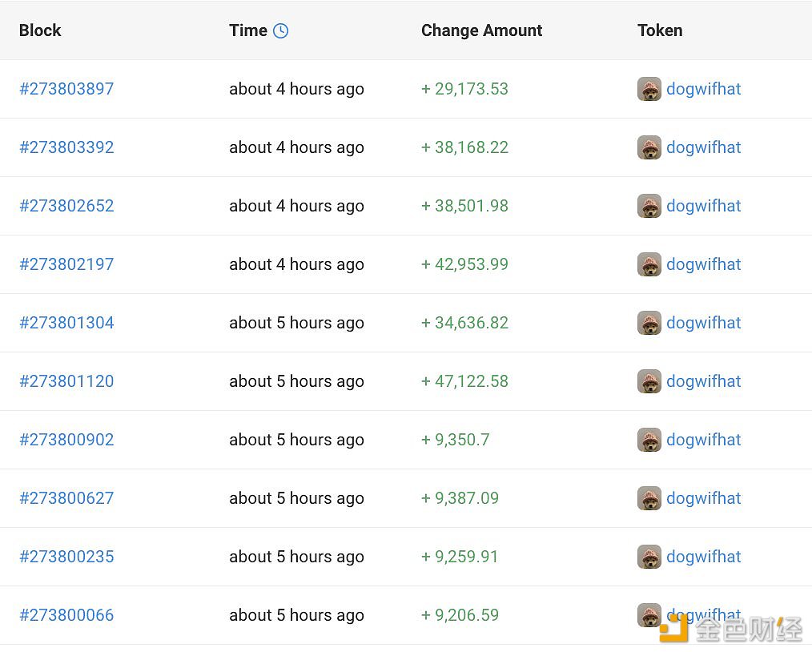Select the Change Amount column header
The width and height of the screenshot is (812, 652).
pyautogui.click(x=481, y=30)
